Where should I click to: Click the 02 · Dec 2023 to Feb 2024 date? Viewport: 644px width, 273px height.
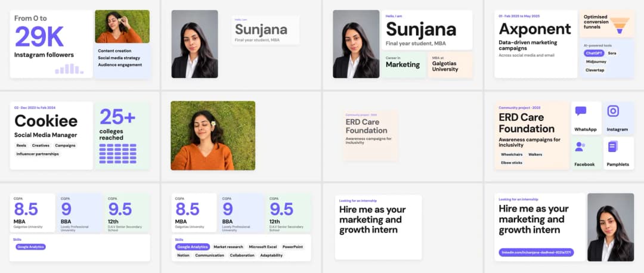click(x=35, y=107)
